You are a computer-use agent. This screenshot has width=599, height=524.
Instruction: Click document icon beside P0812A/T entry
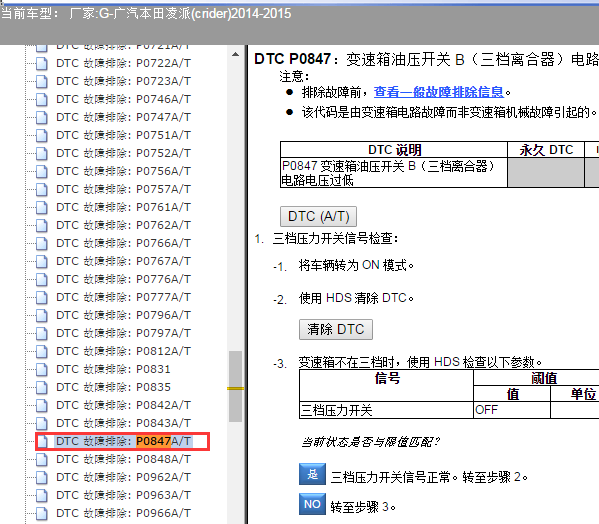click(x=42, y=351)
